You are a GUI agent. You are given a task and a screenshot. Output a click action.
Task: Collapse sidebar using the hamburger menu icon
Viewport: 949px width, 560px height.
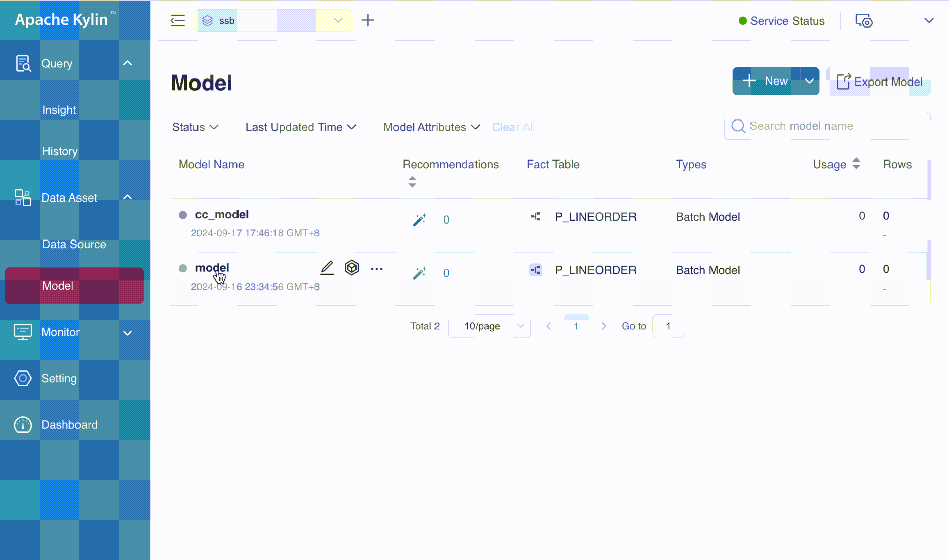point(178,21)
